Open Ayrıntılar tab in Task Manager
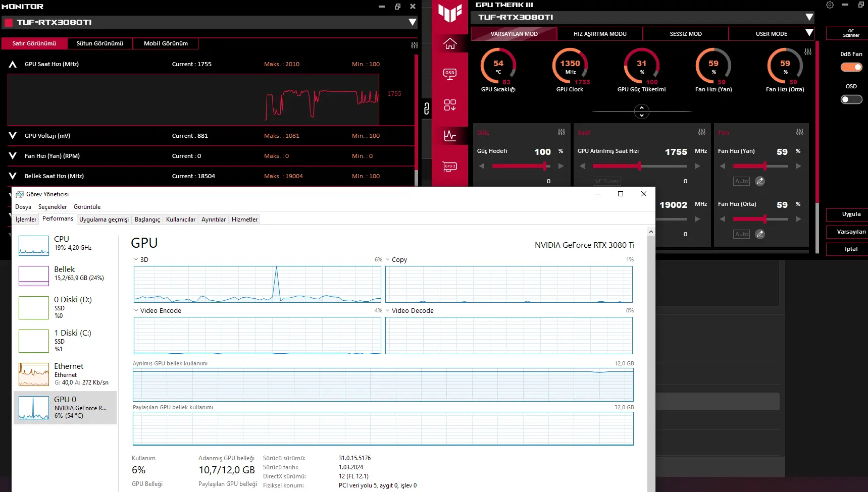Image resolution: width=868 pixels, height=492 pixels. click(x=214, y=220)
